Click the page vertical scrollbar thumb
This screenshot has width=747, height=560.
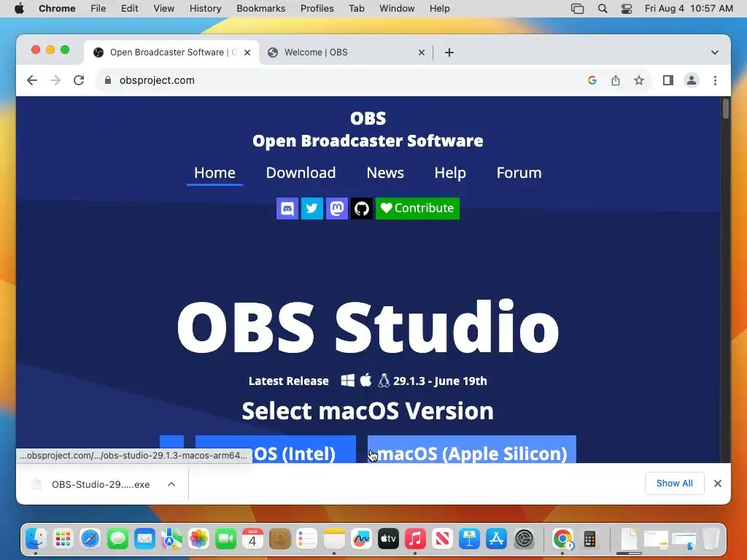click(726, 109)
